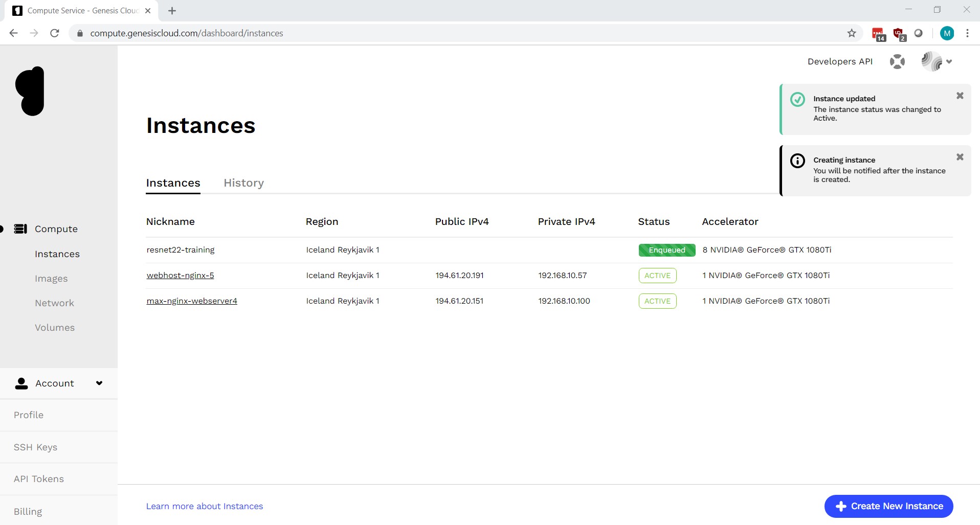Click 8 NVIDIA GeForce GTX 1080Ti text

click(767, 249)
